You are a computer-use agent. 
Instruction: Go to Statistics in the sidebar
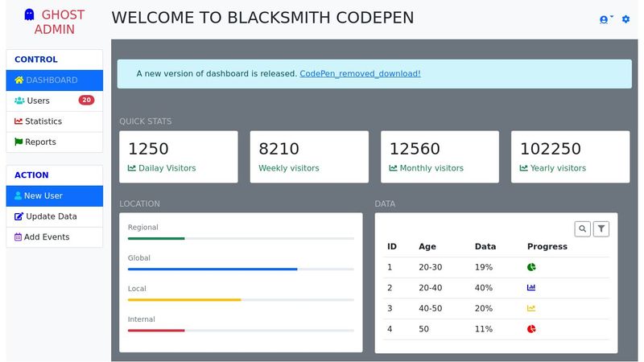click(x=43, y=121)
